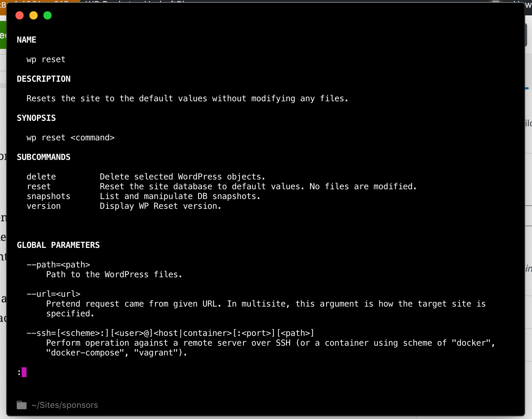Click the 'snapshots' subcommand name
This screenshot has width=532, height=419.
pyautogui.click(x=49, y=196)
